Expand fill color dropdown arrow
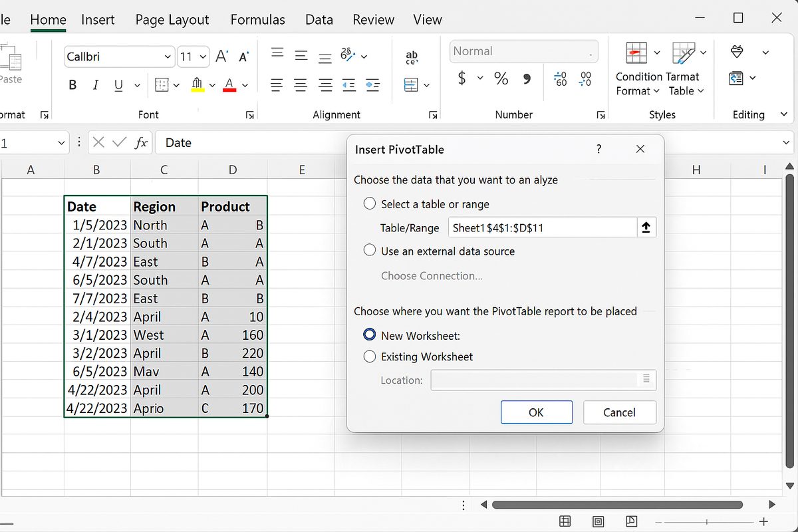The width and height of the screenshot is (798, 532). tap(212, 86)
